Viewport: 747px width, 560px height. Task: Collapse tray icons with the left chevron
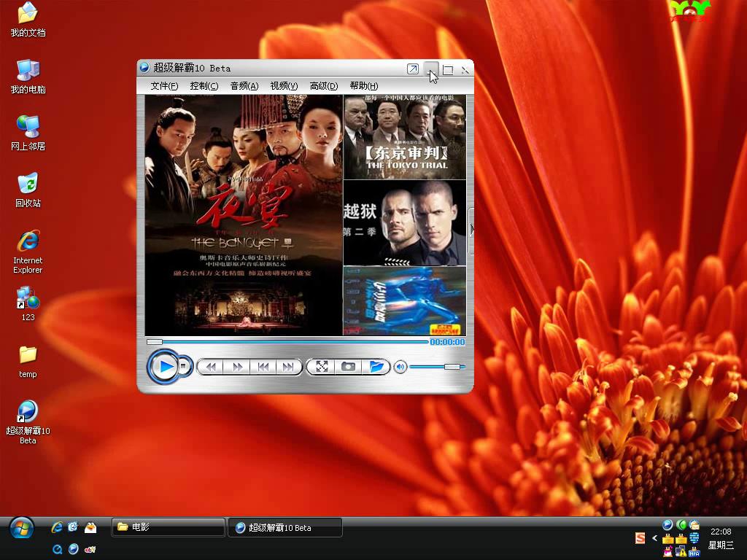654,538
